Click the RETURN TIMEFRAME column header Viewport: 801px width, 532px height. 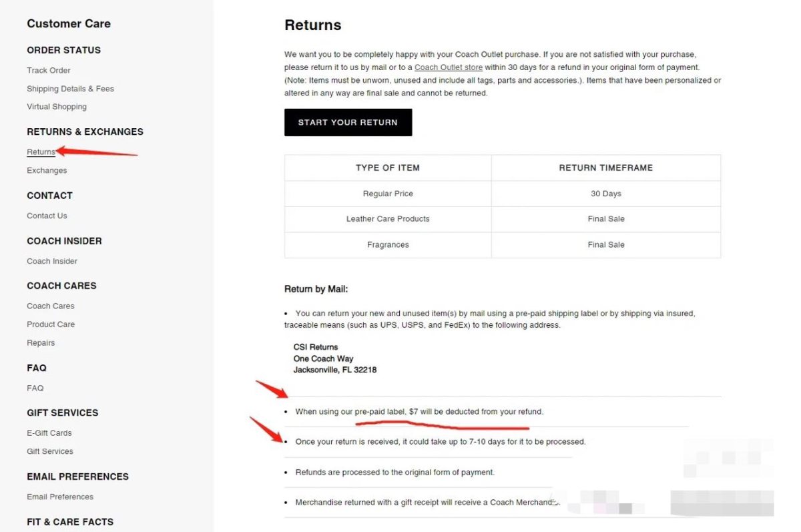point(606,168)
